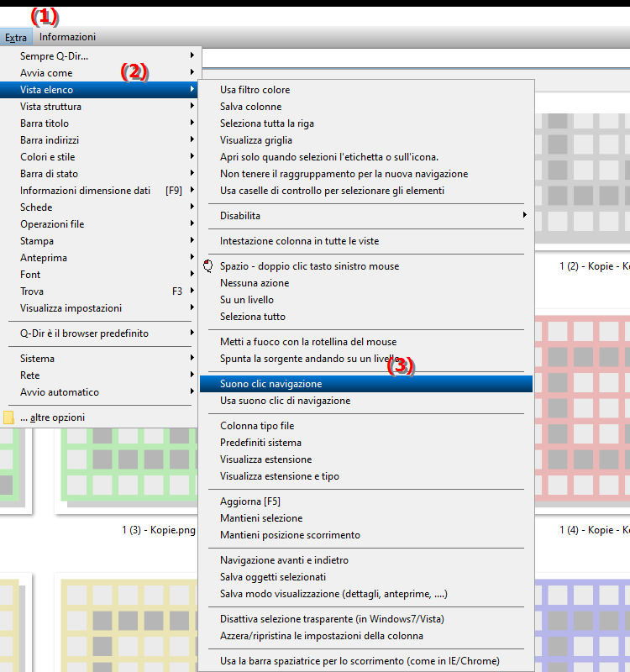
Task: Toggle Spunta la sorgente andando su un livello
Action: tap(366, 359)
